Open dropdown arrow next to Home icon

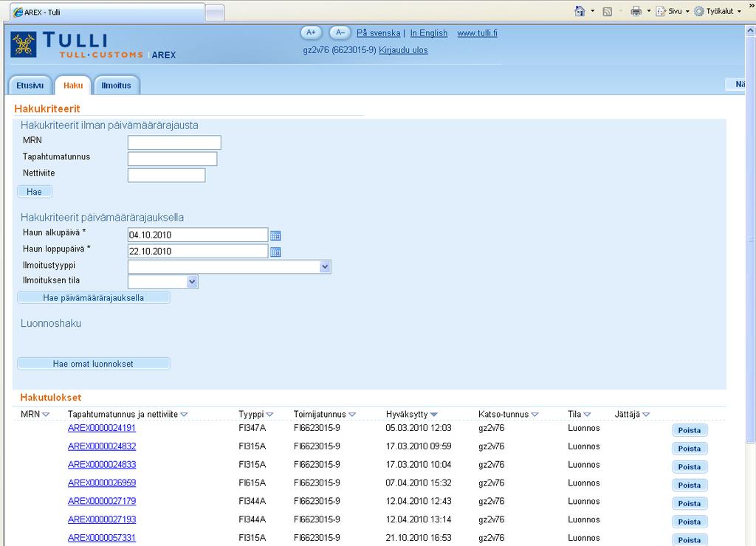pos(593,11)
